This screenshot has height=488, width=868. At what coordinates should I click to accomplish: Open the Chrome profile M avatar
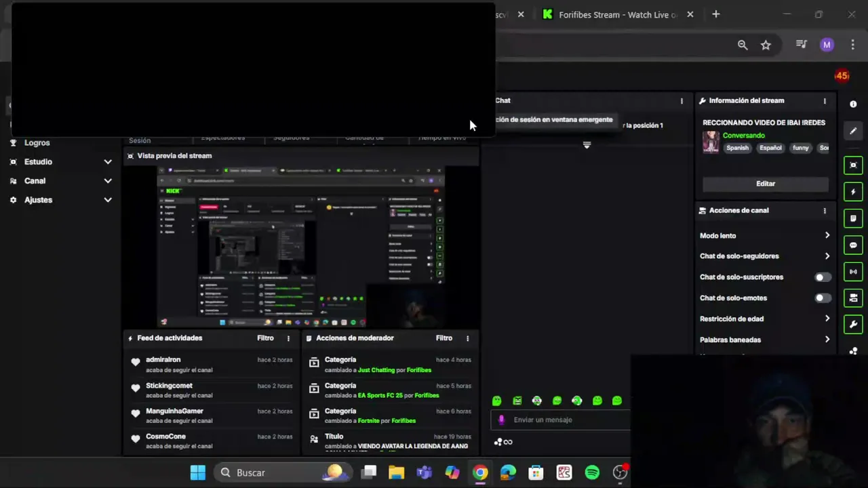[x=827, y=45]
